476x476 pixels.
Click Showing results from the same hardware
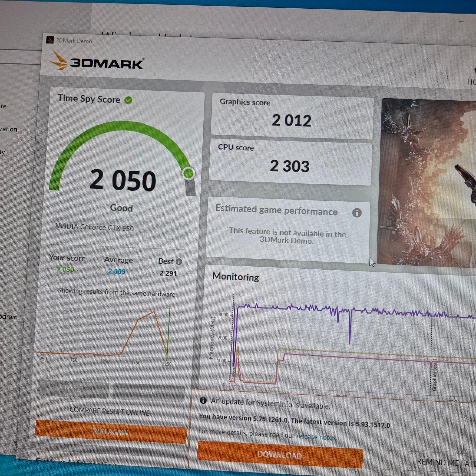116,292
